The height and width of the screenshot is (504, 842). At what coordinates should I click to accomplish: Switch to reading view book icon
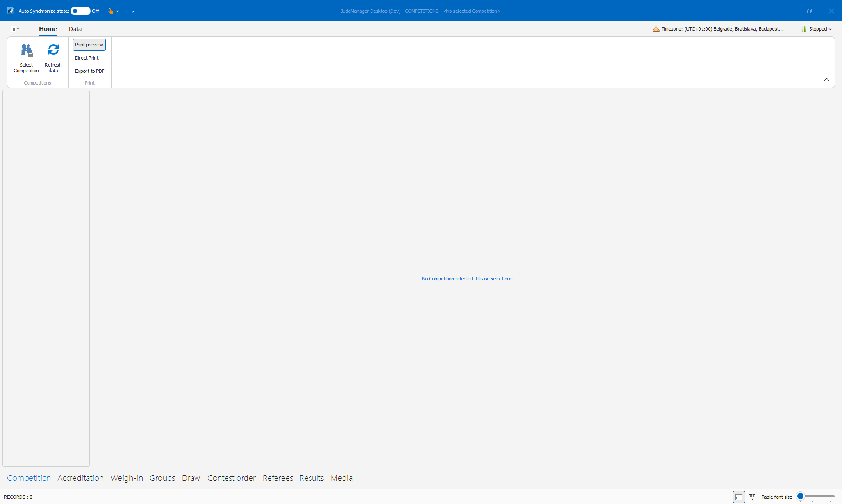pyautogui.click(x=752, y=497)
